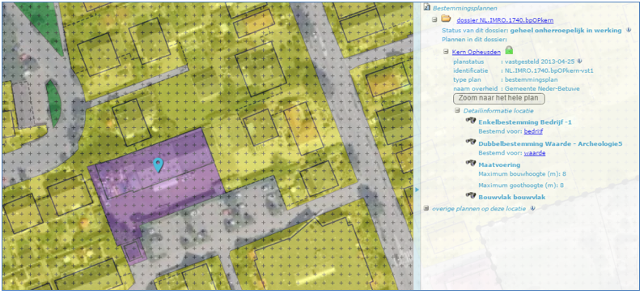Viewport: 644px width, 294px height.
Task: Collapse the Detailinformatie locatie section
Action: (457, 111)
